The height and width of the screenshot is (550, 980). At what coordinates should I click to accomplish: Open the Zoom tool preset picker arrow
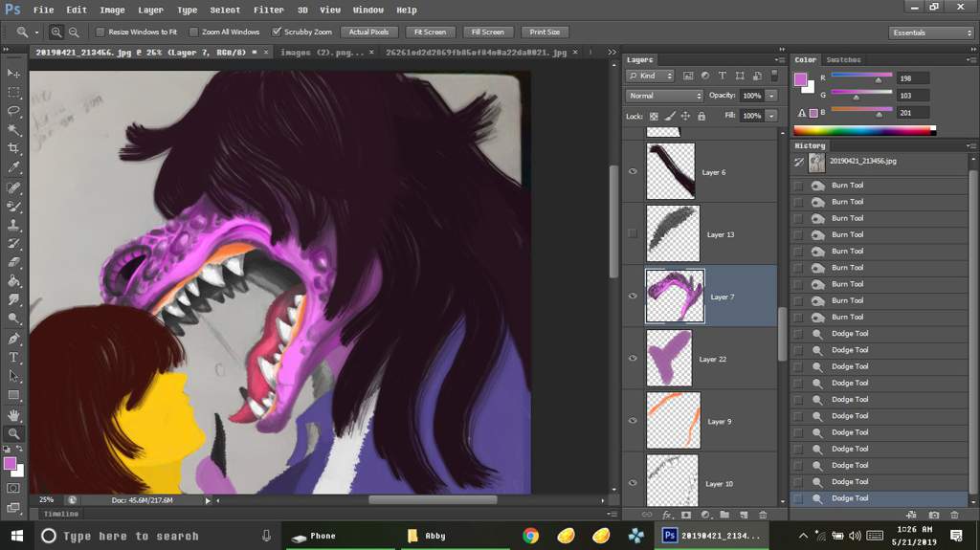[36, 32]
